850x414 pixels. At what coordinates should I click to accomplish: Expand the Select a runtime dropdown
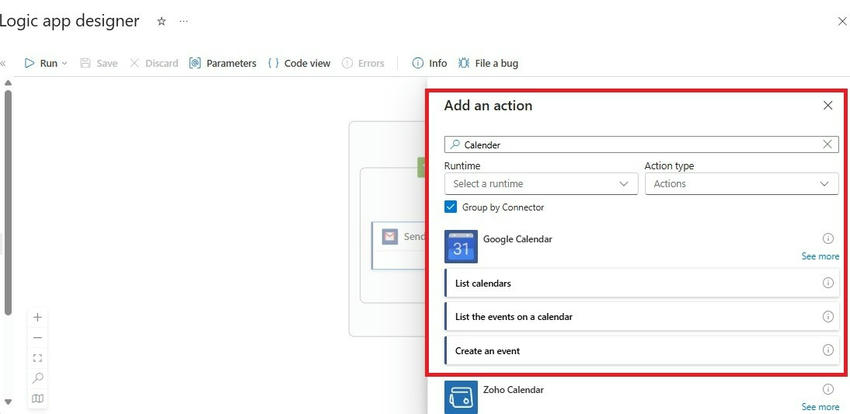pyautogui.click(x=541, y=184)
